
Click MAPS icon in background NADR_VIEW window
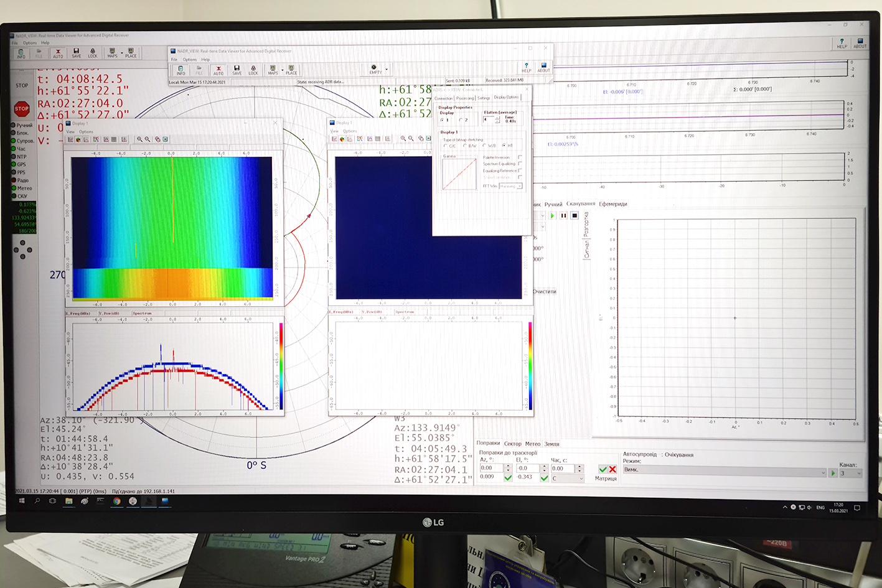(112, 53)
